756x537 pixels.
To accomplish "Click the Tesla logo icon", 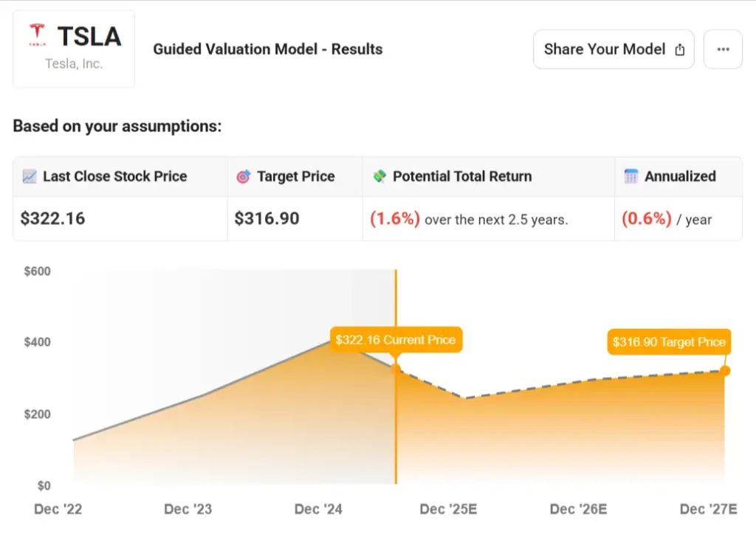I will (37, 34).
